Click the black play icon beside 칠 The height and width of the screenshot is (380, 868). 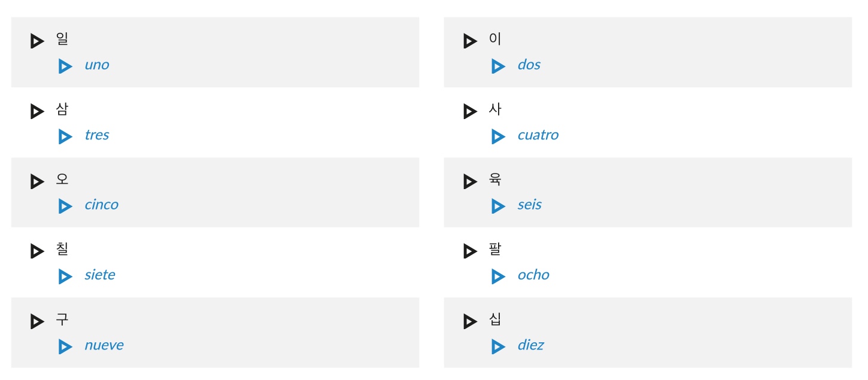37,251
